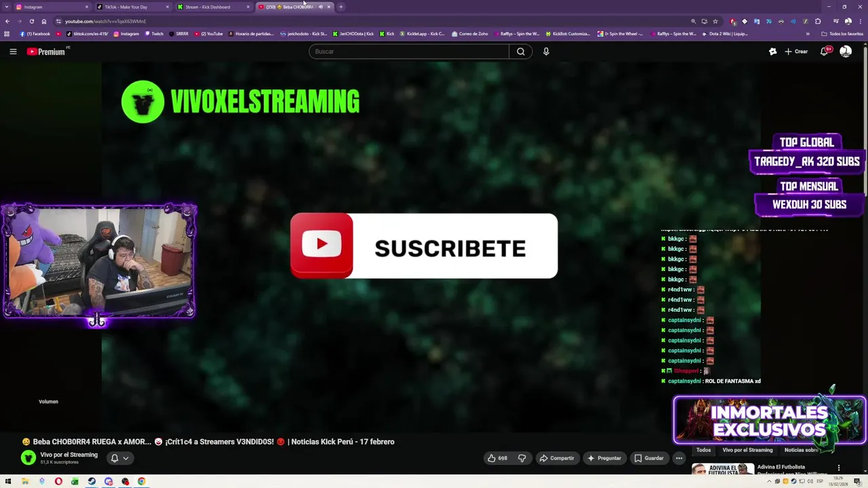This screenshot has height=488, width=868.
Task: Open the Vivo por el Streaming channel avatar
Action: click(28, 458)
